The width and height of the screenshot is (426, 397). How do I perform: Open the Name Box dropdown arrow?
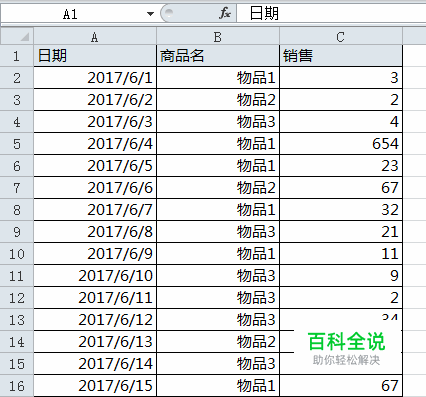(x=150, y=14)
